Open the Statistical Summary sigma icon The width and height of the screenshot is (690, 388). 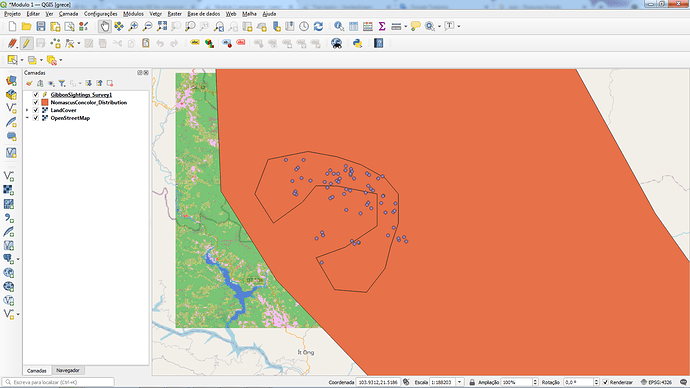pos(382,26)
